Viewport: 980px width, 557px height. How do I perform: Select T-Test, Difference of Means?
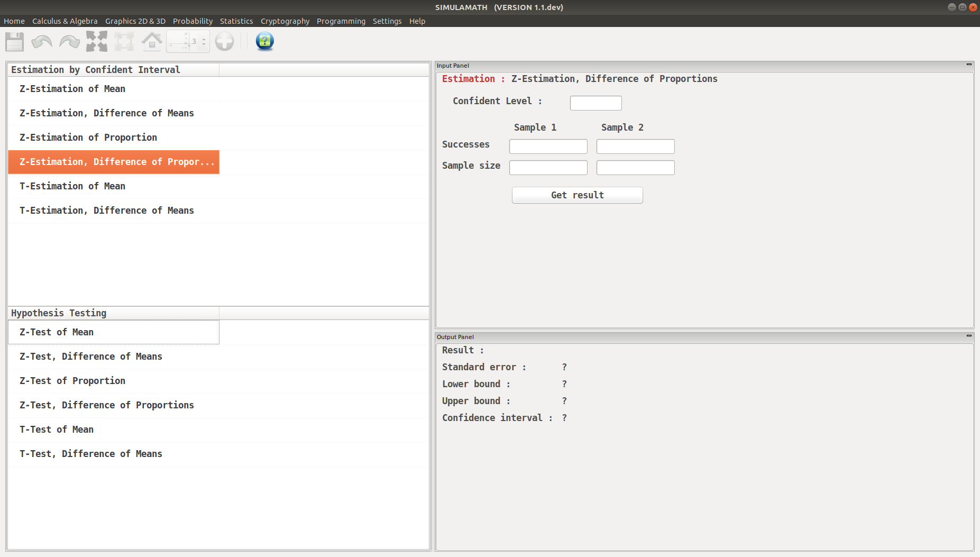click(114, 454)
